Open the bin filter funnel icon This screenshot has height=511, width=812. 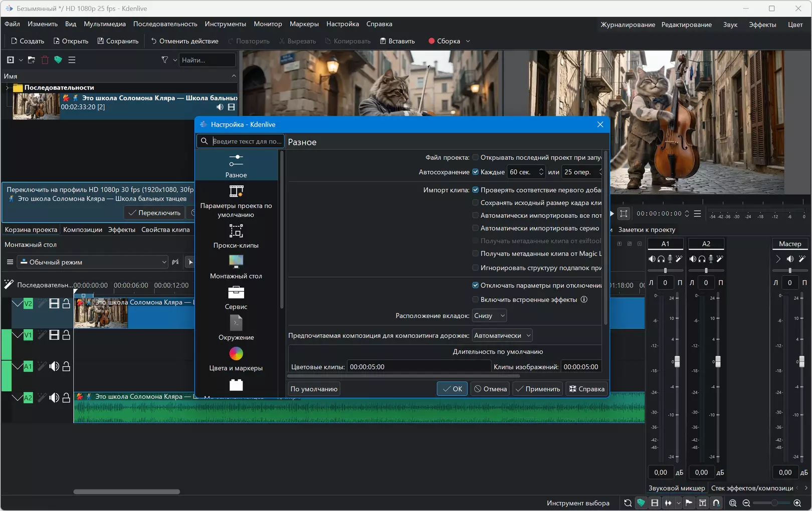[165, 60]
